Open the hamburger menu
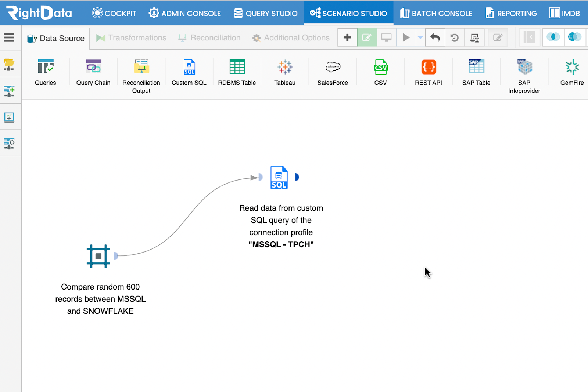Viewport: 588px width, 392px height. (x=9, y=37)
